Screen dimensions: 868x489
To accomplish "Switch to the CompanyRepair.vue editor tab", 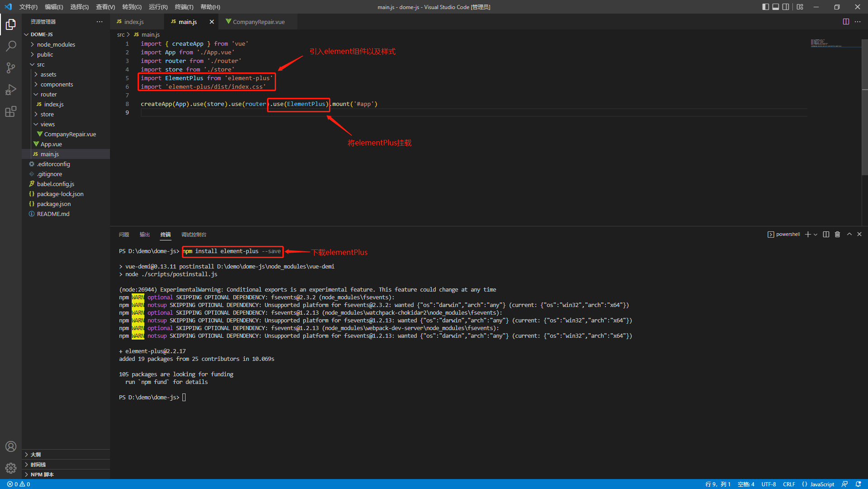I will 258,22.
